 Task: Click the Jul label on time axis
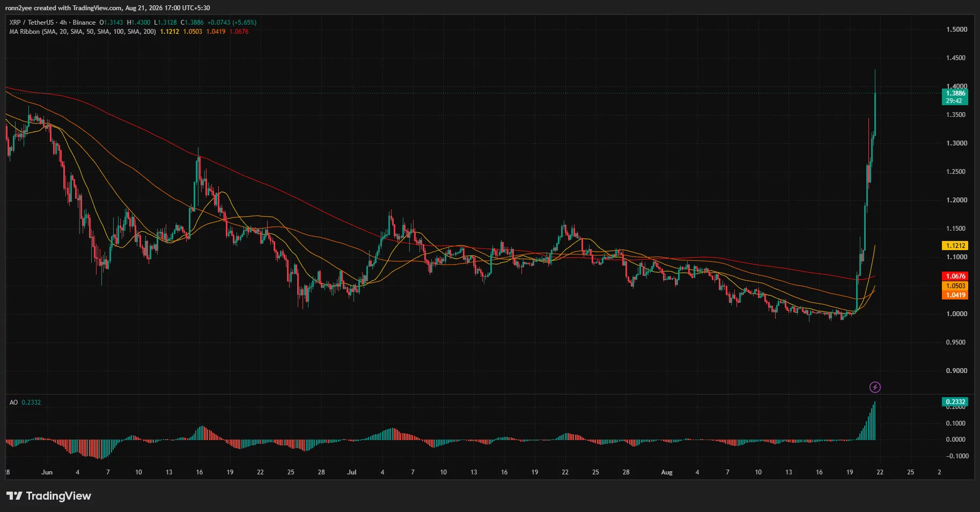[352, 472]
